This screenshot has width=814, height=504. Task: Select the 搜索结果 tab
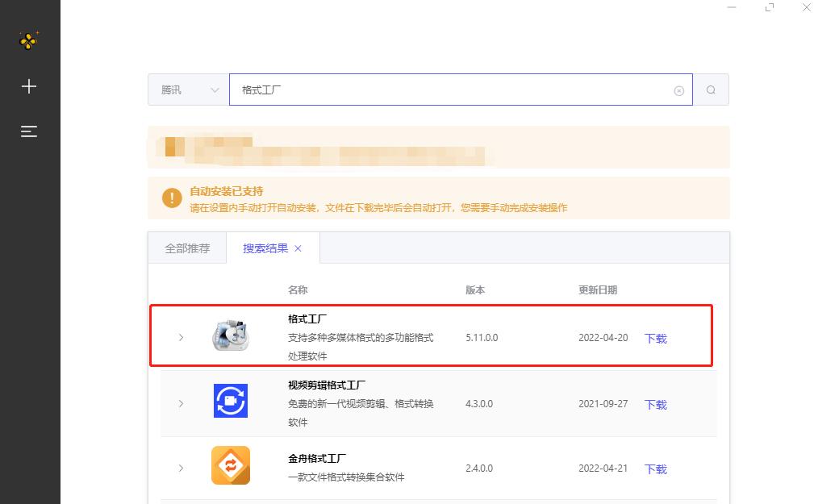[x=265, y=248]
